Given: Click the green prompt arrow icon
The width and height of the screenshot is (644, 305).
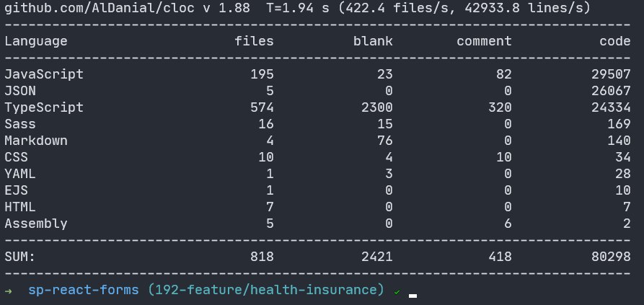Looking at the screenshot, I should tap(8, 291).
